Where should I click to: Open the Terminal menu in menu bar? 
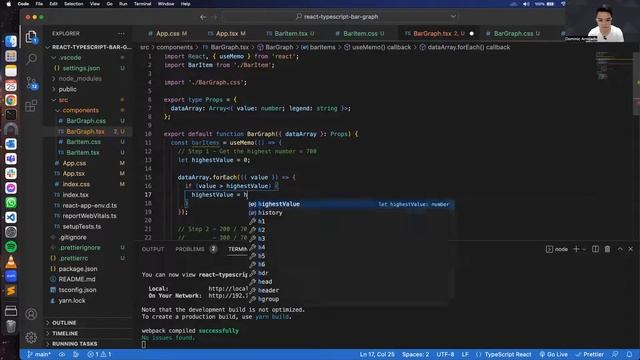[x=142, y=4]
